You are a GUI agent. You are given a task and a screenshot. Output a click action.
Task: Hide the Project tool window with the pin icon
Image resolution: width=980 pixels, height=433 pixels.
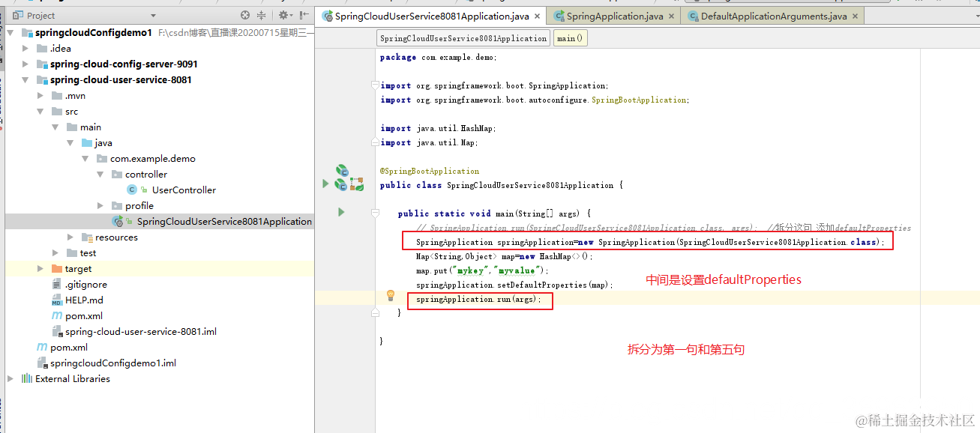tap(304, 15)
